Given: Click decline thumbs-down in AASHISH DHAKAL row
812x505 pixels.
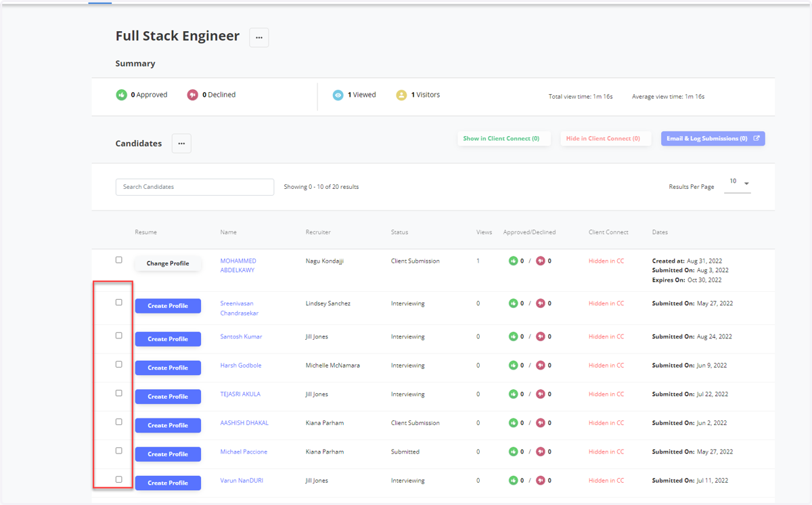Looking at the screenshot, I should 540,423.
